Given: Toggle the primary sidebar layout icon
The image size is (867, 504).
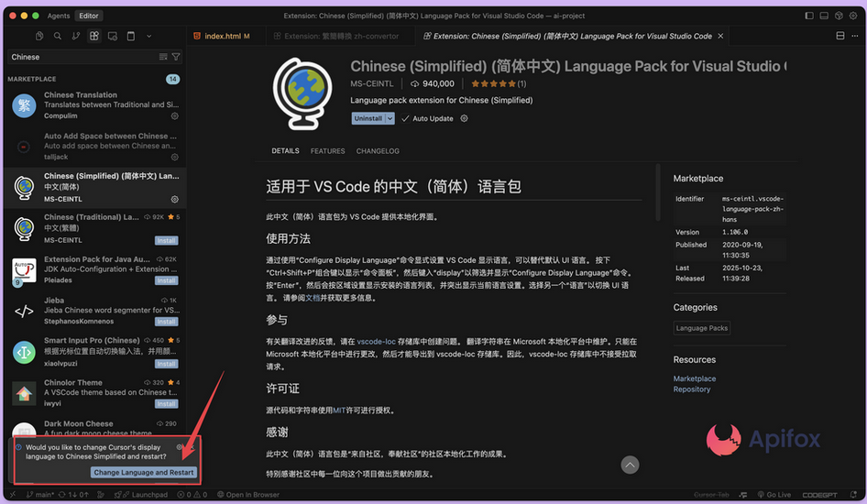Looking at the screenshot, I should [809, 16].
